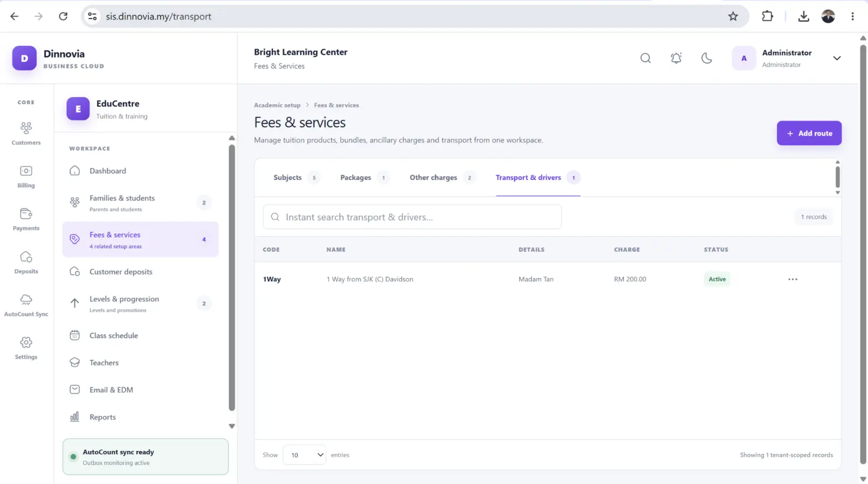Open the Deposits module
The width and height of the screenshot is (868, 484).
pyautogui.click(x=26, y=262)
